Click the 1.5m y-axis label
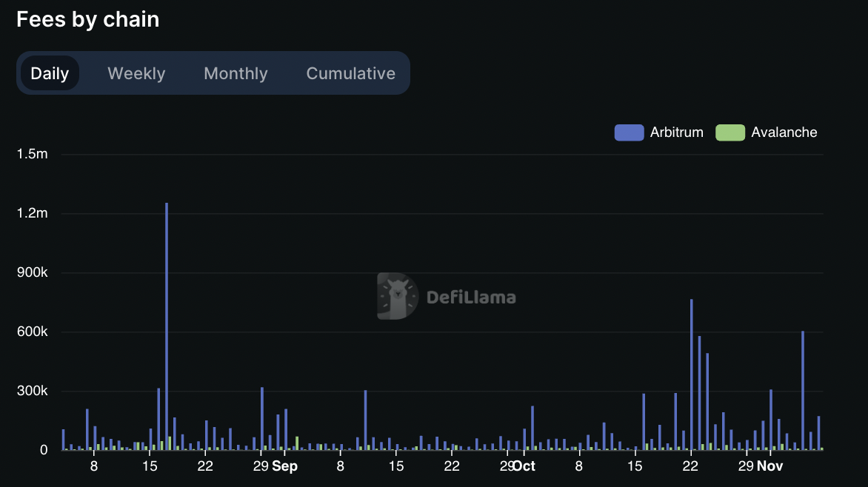The image size is (868, 487). pos(32,154)
